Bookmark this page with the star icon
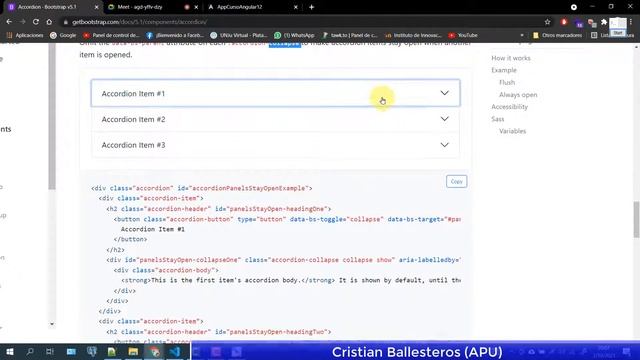 coord(547,22)
